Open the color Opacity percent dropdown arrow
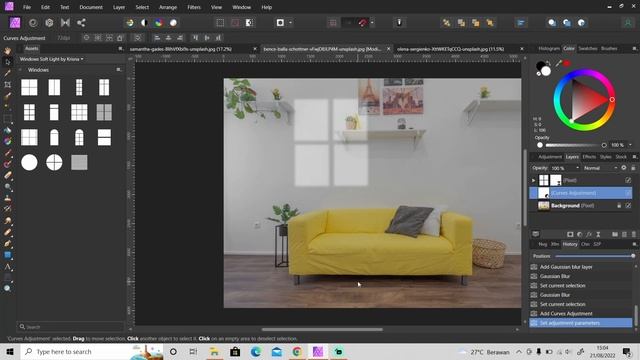 (x=630, y=145)
